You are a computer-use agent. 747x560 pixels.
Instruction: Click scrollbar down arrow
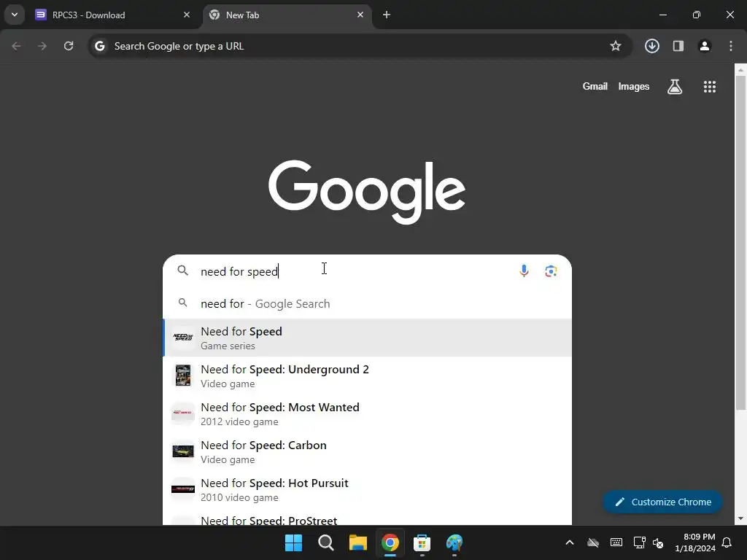coord(740,518)
